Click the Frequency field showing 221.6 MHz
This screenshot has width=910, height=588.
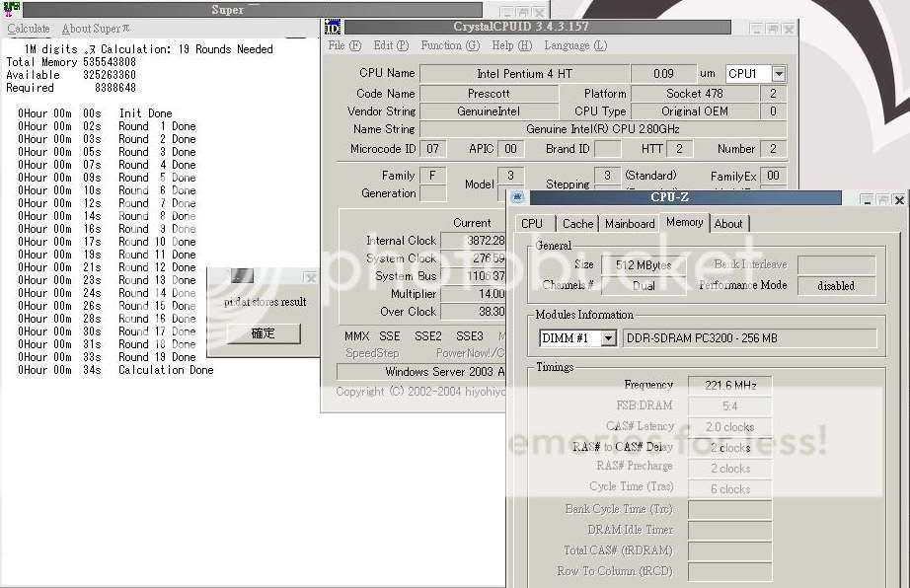point(729,385)
